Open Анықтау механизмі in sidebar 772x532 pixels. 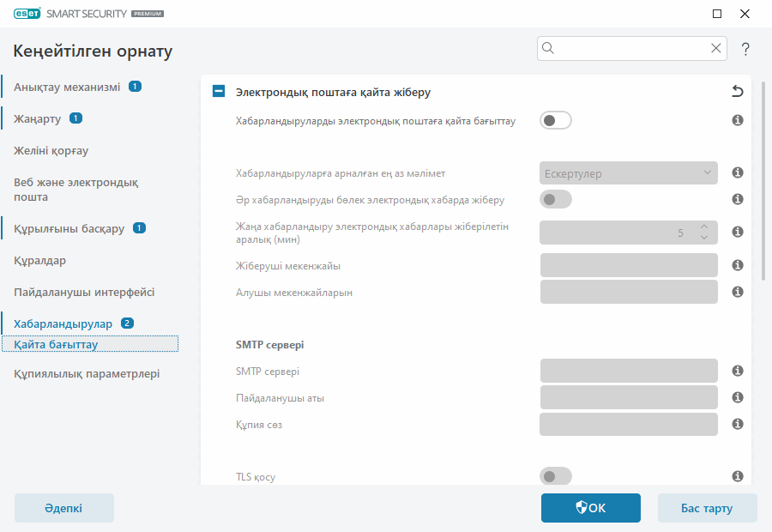67,87
